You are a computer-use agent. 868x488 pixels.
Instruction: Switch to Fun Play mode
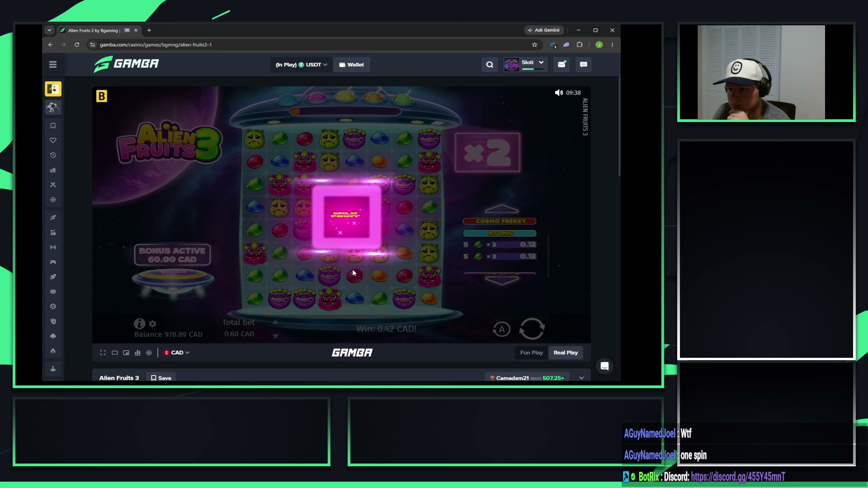coord(531,352)
